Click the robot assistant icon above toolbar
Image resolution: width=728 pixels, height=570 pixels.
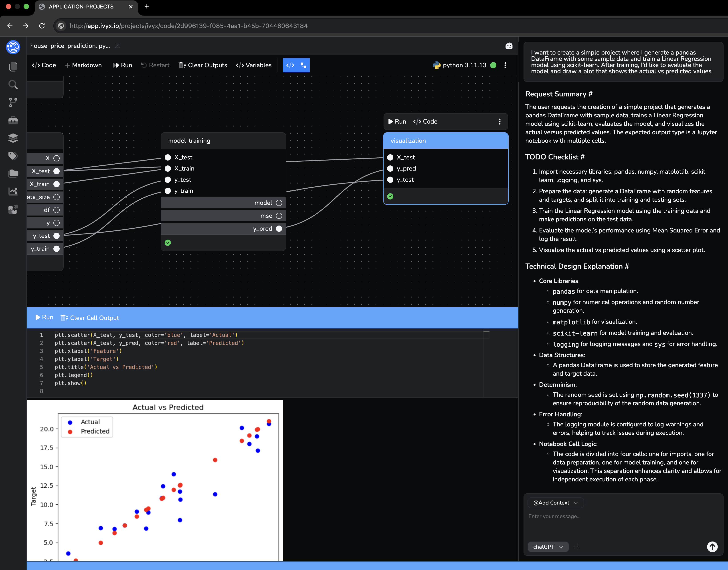[x=509, y=46]
